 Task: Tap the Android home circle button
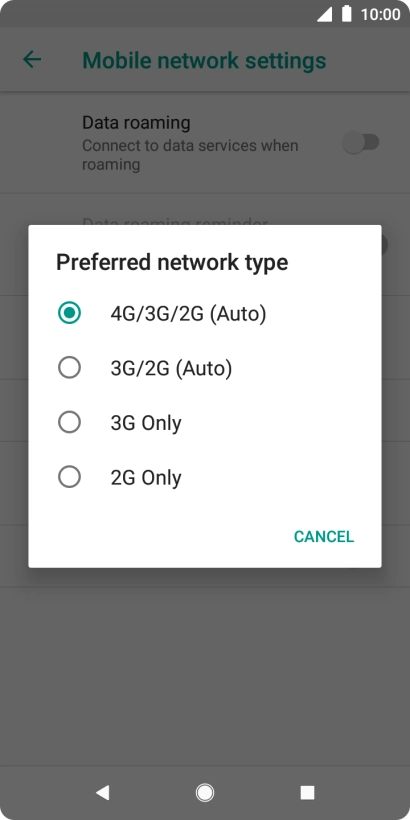(x=204, y=793)
